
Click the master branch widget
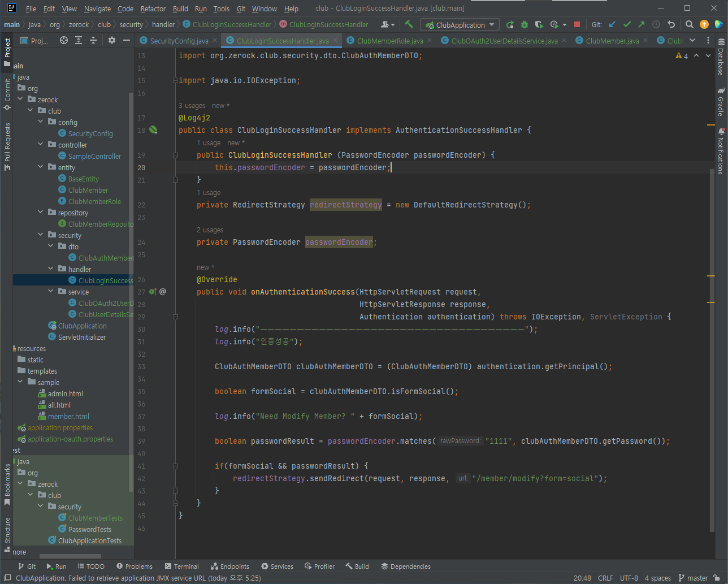[x=692, y=578]
